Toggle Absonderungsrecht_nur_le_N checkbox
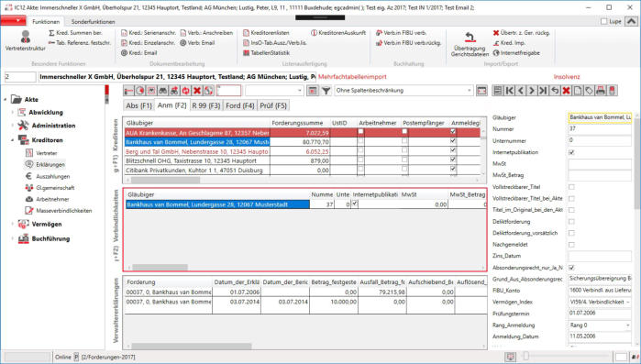Screen dimensions: 641x364 pyautogui.click(x=571, y=268)
